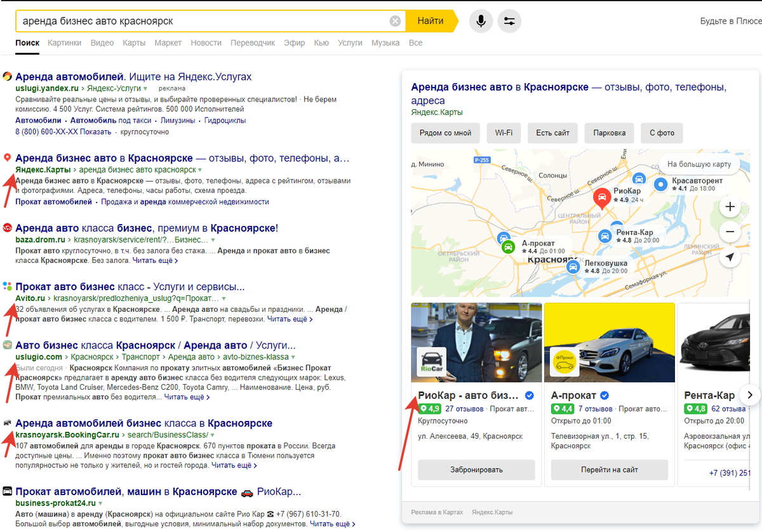Start voice search with the microphone icon
The height and width of the screenshot is (532, 762).
pyautogui.click(x=481, y=21)
